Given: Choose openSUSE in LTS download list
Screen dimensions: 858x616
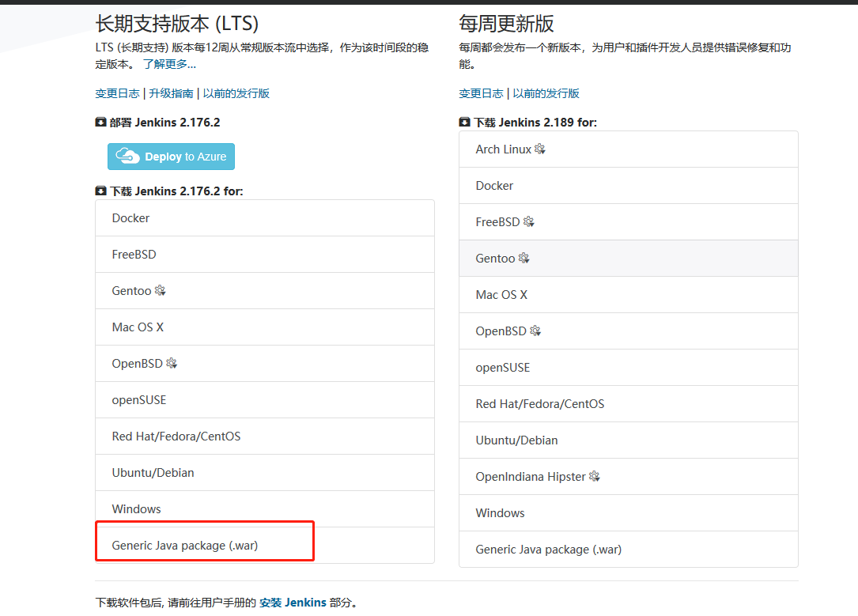Looking at the screenshot, I should pyautogui.click(x=265, y=400).
